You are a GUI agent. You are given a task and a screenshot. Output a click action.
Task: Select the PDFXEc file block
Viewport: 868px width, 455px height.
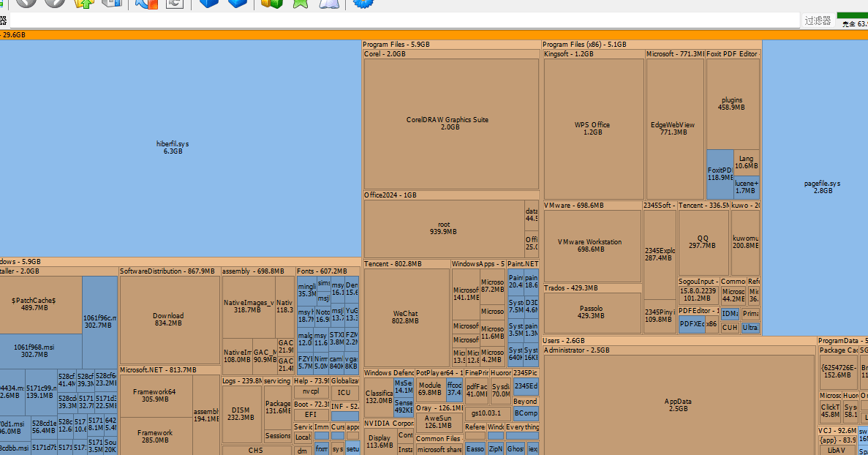[692, 324]
